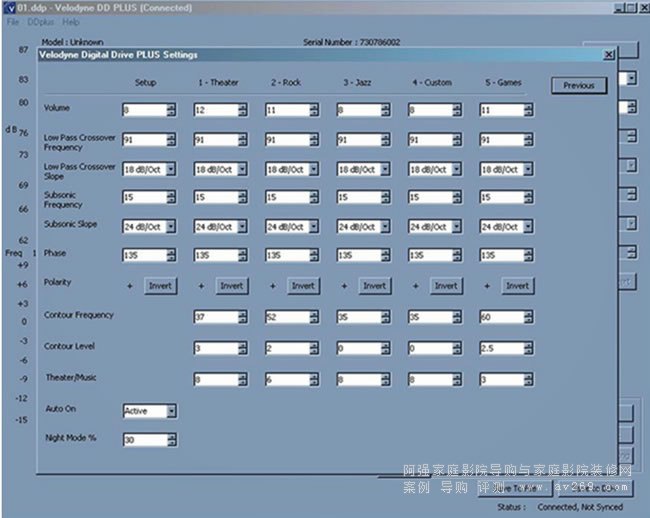Image resolution: width=650 pixels, height=518 pixels.
Task: Click the Theater Contour Frequency spinner arrows
Action: (243, 318)
